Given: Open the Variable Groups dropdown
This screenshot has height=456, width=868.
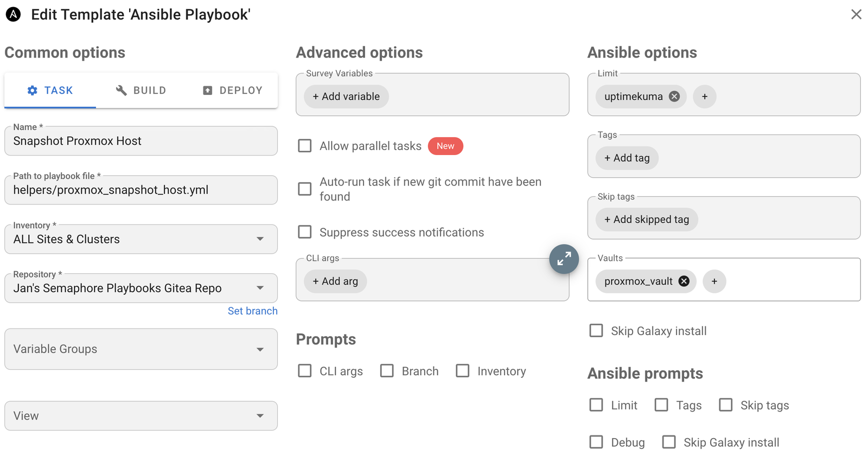Looking at the screenshot, I should 141,349.
